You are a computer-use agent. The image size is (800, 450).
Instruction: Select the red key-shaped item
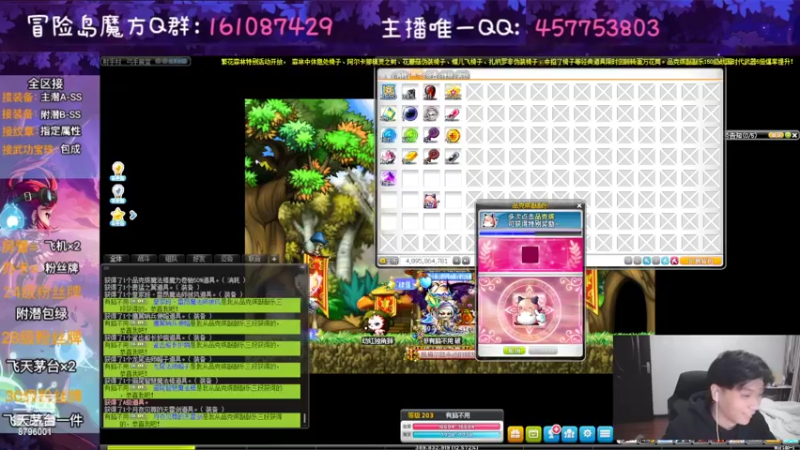(x=431, y=157)
